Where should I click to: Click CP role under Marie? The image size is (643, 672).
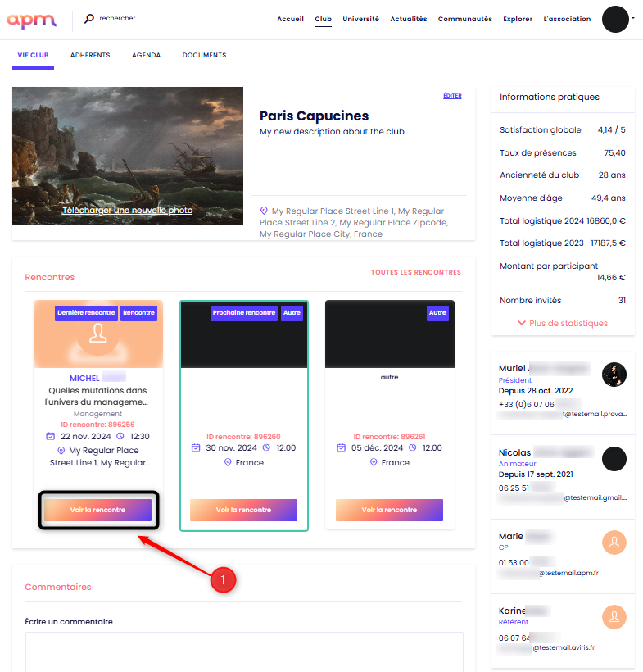click(504, 547)
